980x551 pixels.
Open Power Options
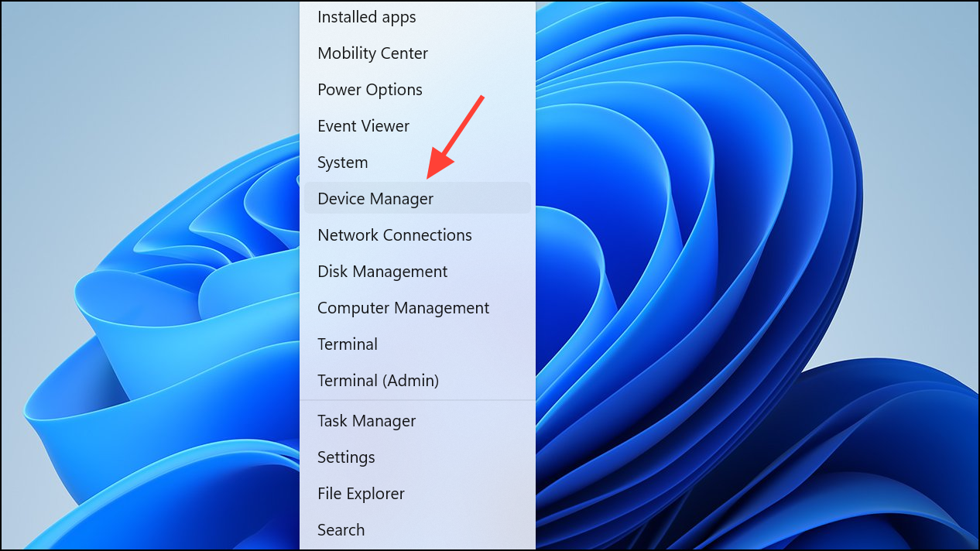(417, 90)
